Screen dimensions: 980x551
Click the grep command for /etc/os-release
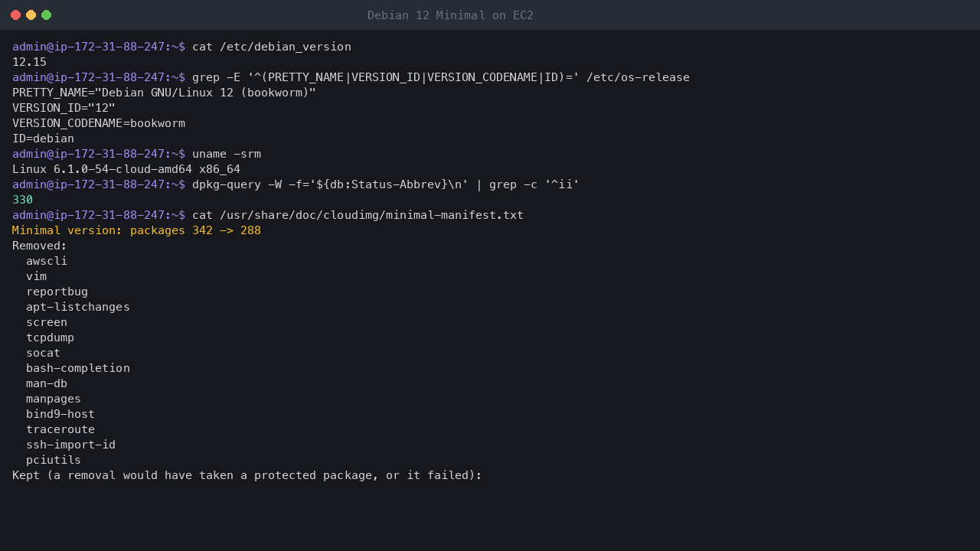point(441,77)
